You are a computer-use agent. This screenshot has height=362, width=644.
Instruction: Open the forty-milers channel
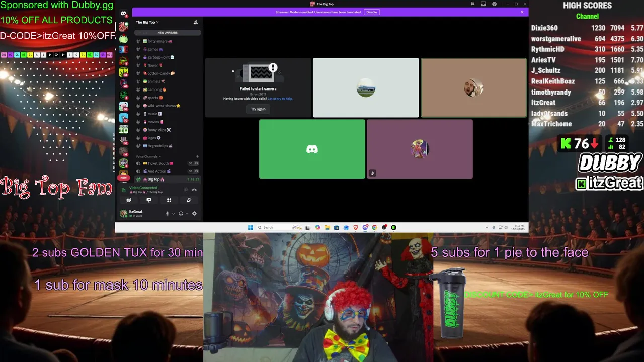(168, 41)
